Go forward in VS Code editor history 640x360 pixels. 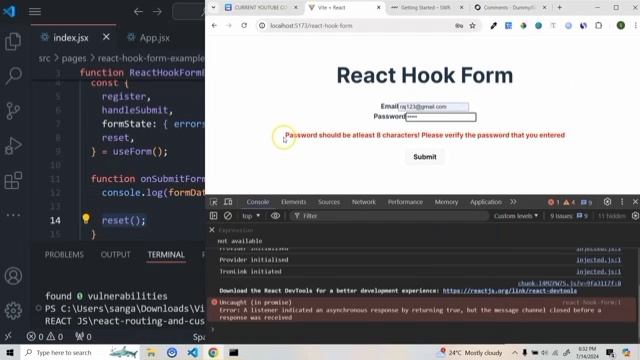tap(157, 11)
